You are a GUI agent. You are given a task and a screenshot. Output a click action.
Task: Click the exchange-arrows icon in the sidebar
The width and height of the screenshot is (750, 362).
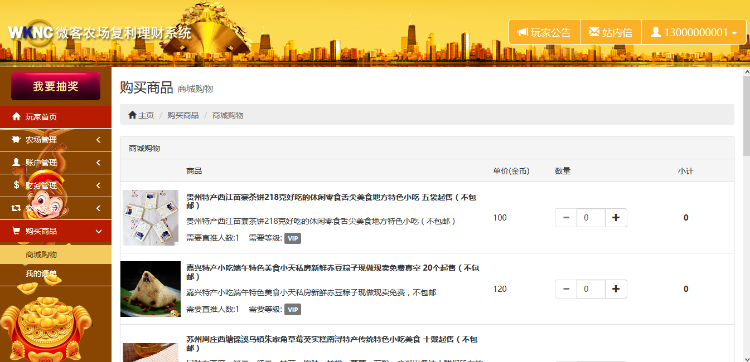pyautogui.click(x=16, y=208)
